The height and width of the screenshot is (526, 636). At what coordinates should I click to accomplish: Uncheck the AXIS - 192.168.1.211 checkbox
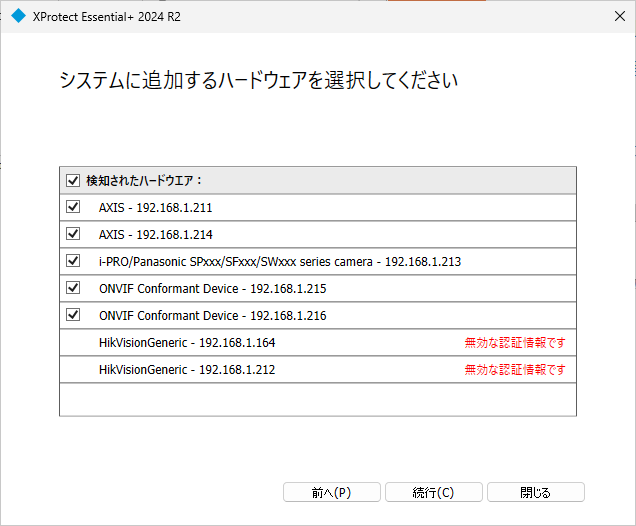(x=73, y=207)
